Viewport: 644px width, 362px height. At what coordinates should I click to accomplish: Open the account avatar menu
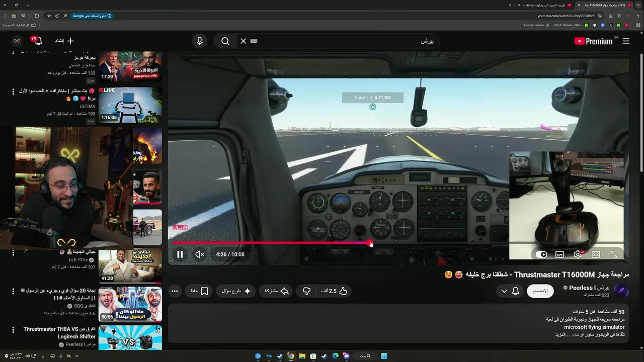(x=17, y=41)
